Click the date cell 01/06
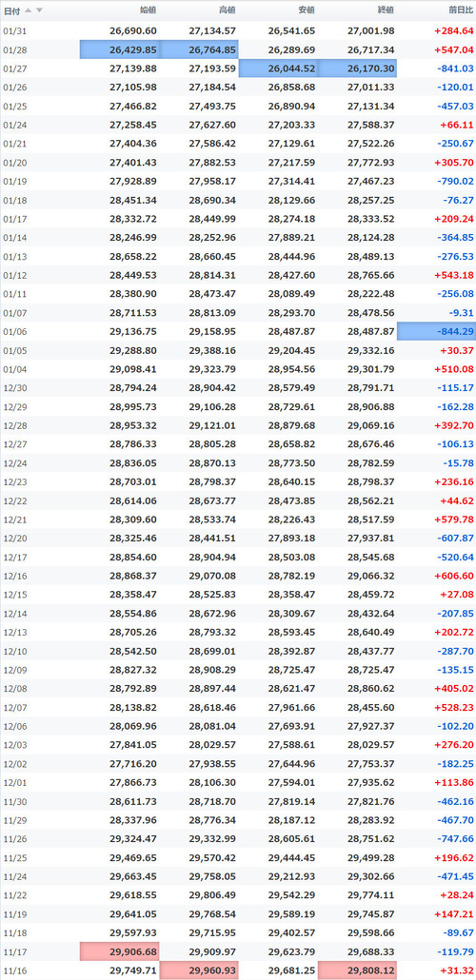This screenshot has height=980, width=476. (13, 332)
